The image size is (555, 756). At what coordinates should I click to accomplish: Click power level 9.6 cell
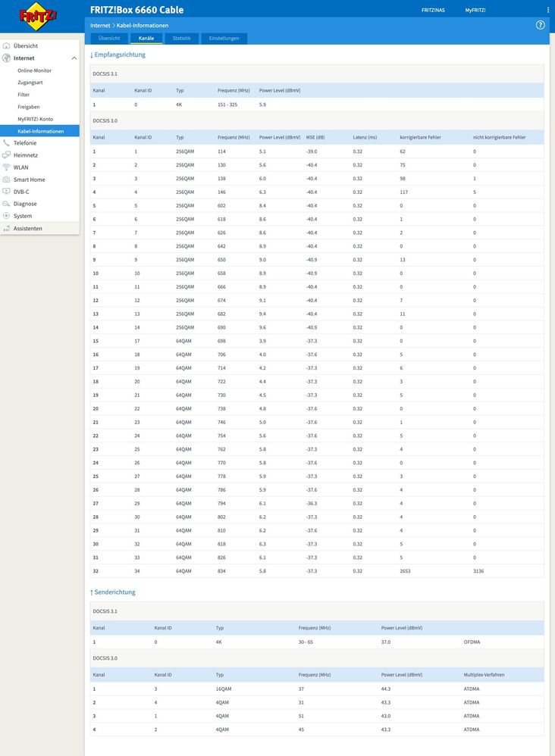(262, 327)
